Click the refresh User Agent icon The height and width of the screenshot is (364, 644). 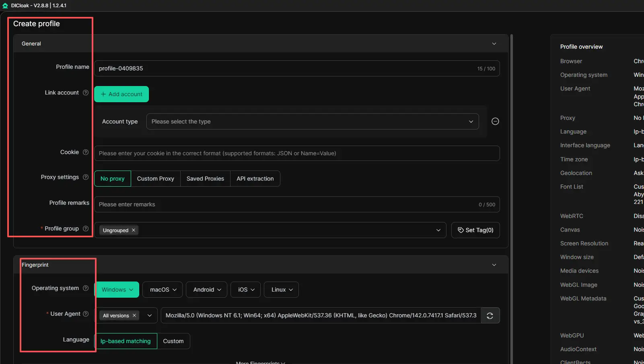490,316
